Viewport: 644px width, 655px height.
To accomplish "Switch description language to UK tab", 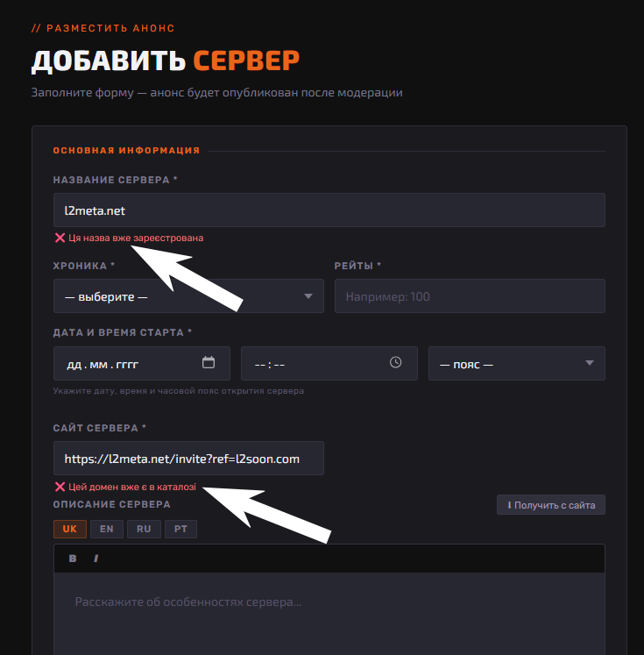I will coord(70,529).
